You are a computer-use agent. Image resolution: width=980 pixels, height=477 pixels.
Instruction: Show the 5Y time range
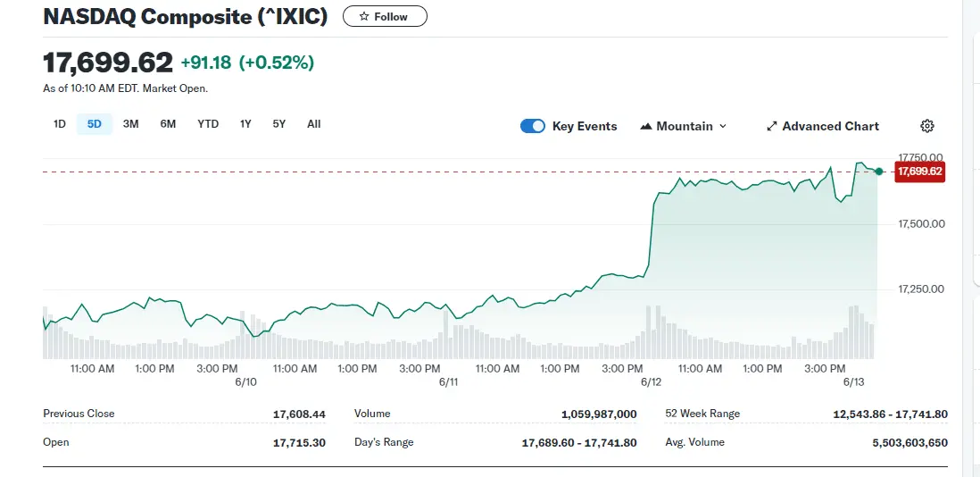coord(279,124)
